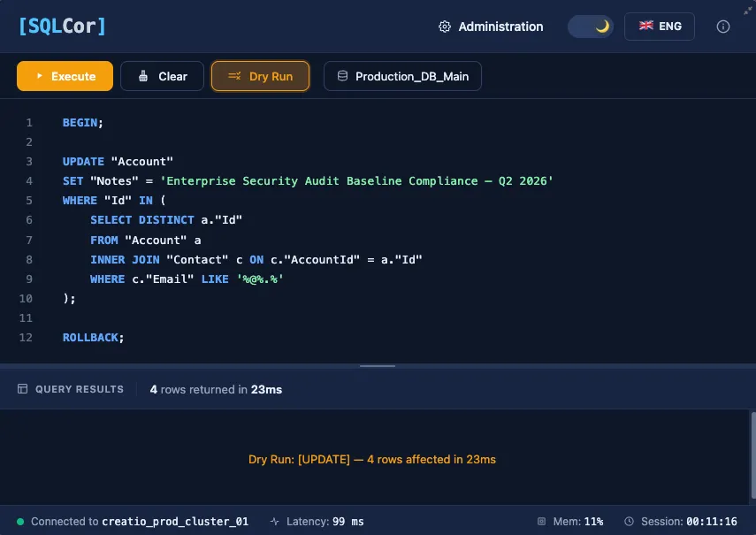The height and width of the screenshot is (535, 756).
Task: Click the latency pulse icon
Action: click(x=274, y=521)
